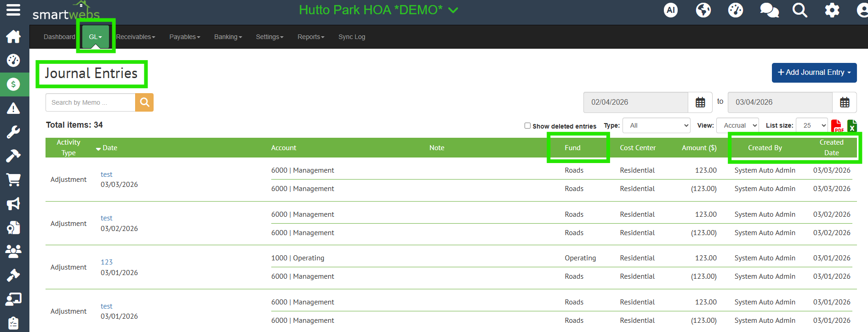Viewport: 868px width, 332px height.
Task: Export journal entries as PDF
Action: (x=837, y=125)
